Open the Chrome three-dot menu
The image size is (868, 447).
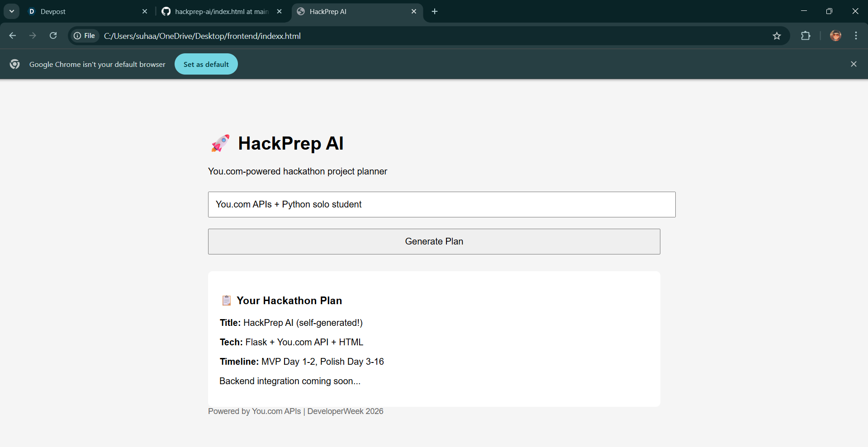click(x=856, y=36)
